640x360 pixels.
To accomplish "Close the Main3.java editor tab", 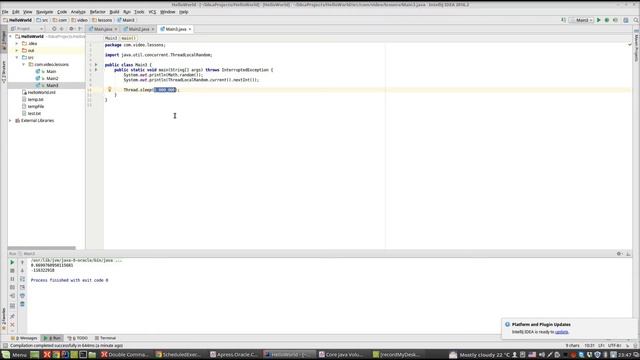I will [190, 29].
